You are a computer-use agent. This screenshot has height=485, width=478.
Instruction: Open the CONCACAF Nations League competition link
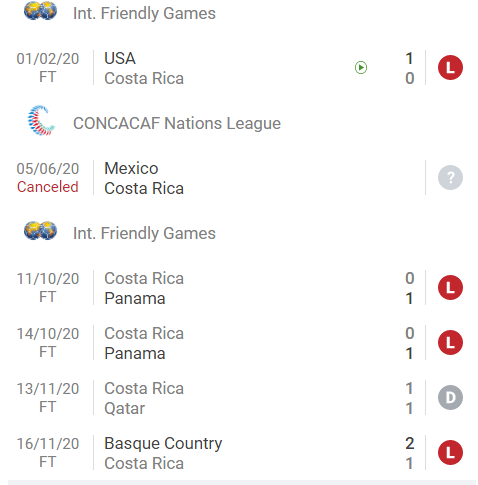click(177, 123)
